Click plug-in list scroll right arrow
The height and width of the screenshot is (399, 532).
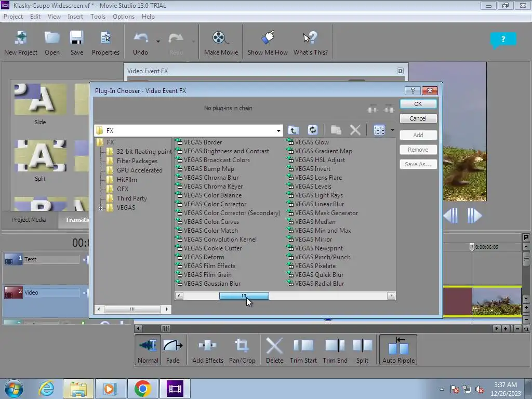click(x=391, y=296)
